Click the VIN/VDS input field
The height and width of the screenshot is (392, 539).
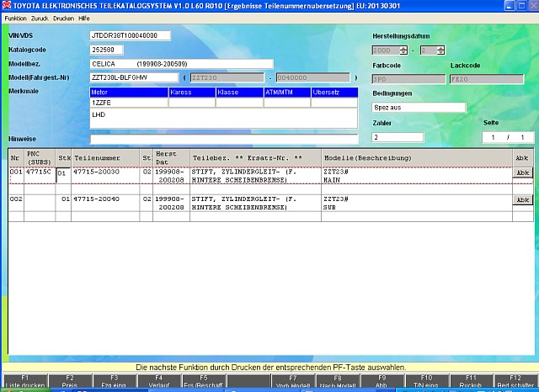(x=131, y=35)
